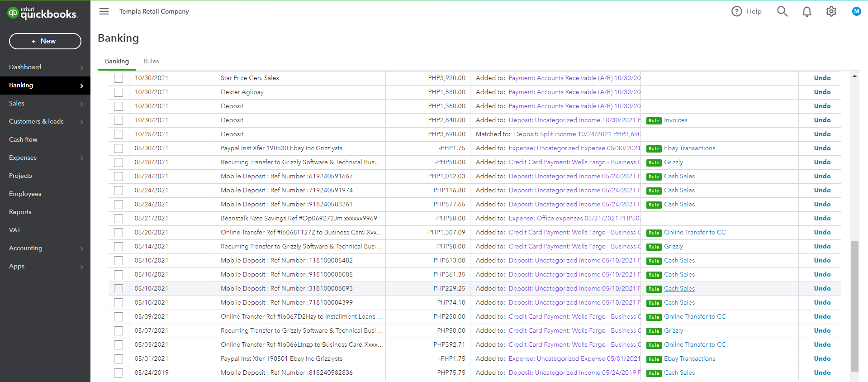Click the scrollbar up arrow
Viewport: 868px width, 382px height.
click(x=854, y=76)
